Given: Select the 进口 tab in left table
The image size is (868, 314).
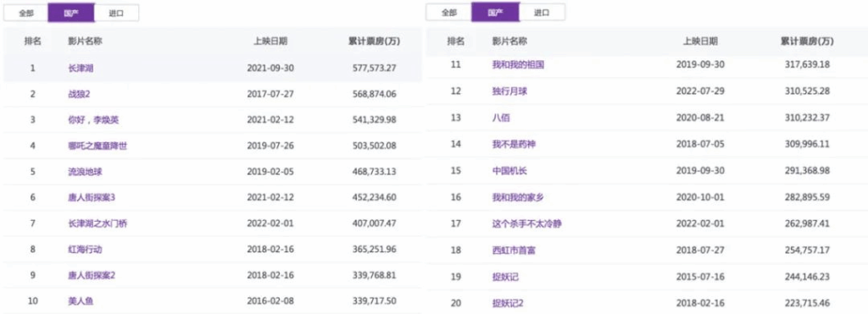Looking at the screenshot, I should pos(116,13).
